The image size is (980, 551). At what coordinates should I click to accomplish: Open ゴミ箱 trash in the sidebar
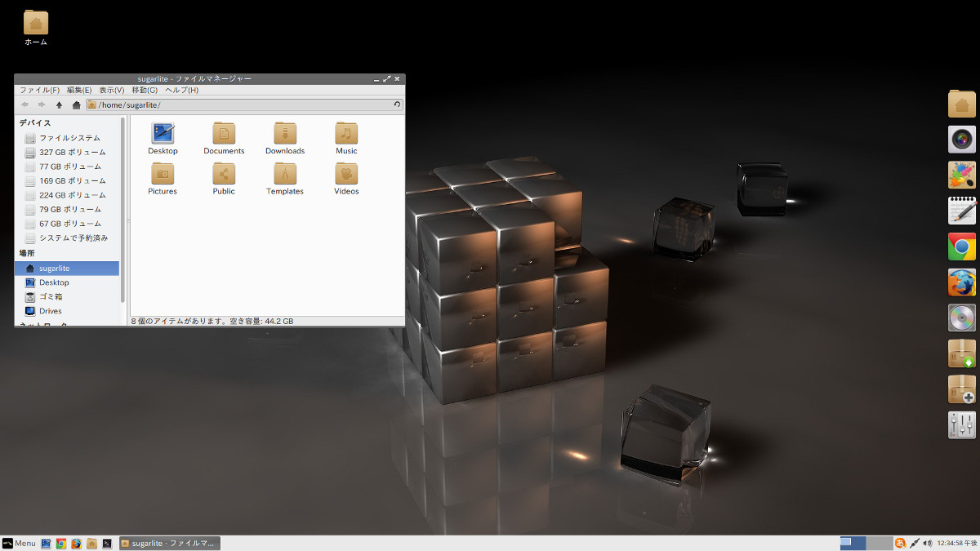(x=68, y=296)
